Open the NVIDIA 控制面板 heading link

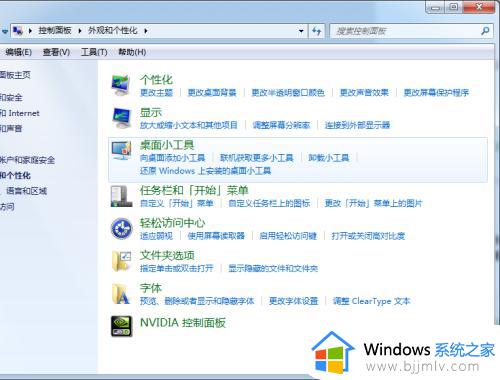click(183, 322)
